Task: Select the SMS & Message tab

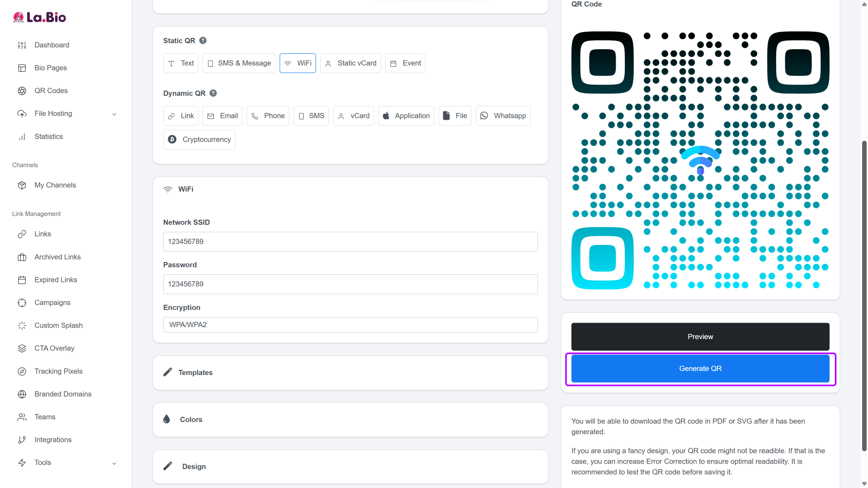Action: point(239,63)
